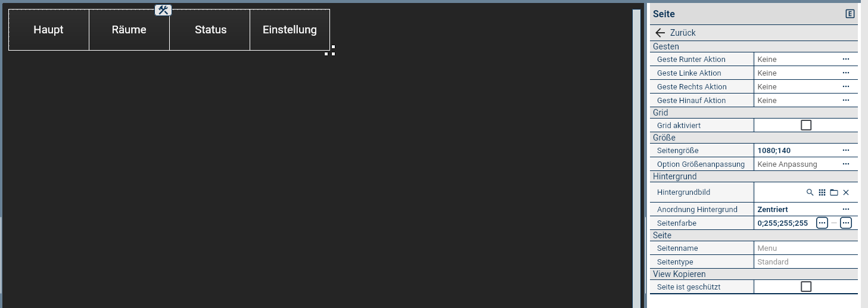Open the second Seitenfarbe ellipsis button
The width and height of the screenshot is (868, 308).
pos(846,223)
